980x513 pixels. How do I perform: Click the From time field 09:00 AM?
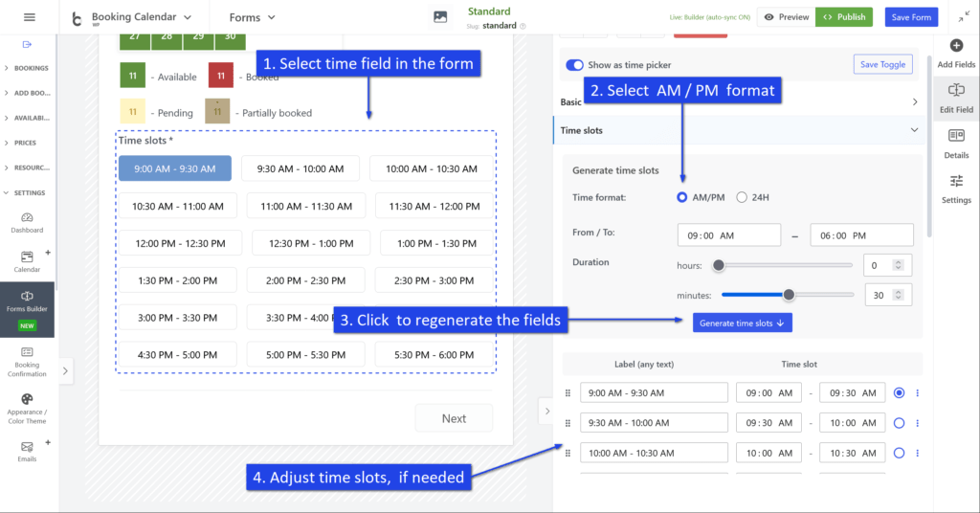[728, 235]
